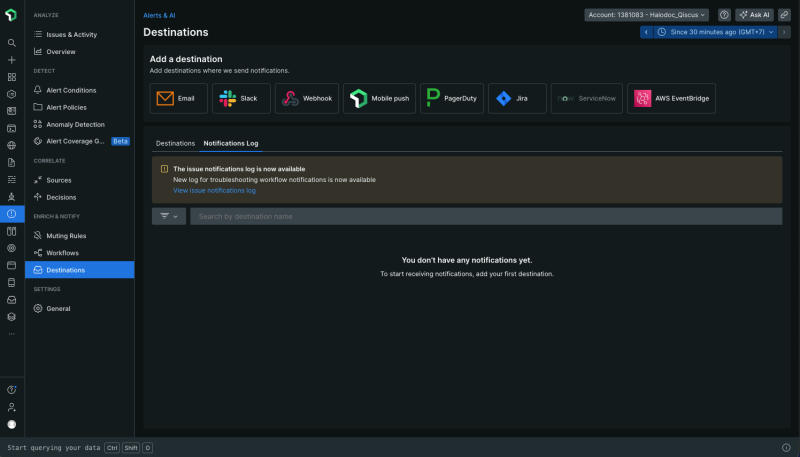800x457 pixels.
Task: Click the Alerts & AI breadcrumb link
Action: coord(159,15)
